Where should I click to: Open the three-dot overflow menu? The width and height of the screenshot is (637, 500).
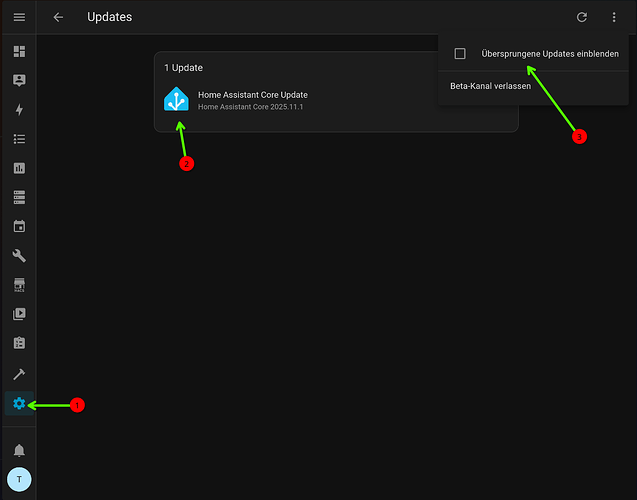tap(613, 17)
